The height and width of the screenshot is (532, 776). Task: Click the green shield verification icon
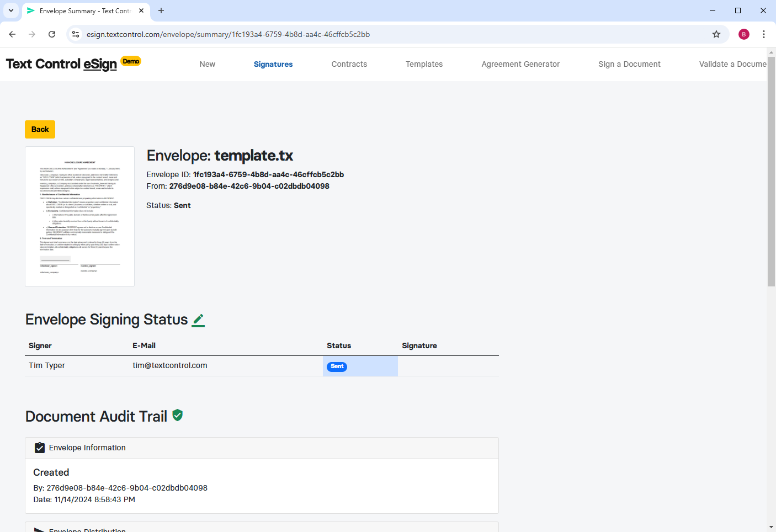[178, 415]
